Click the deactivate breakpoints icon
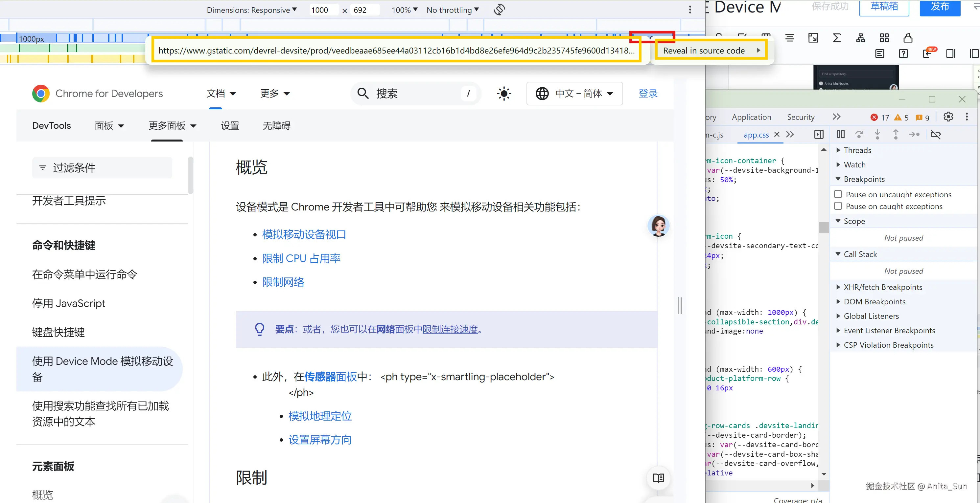 point(936,135)
